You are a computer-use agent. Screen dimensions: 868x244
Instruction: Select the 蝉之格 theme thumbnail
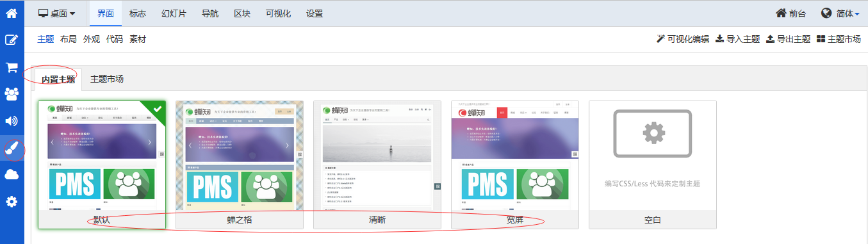pos(240,165)
